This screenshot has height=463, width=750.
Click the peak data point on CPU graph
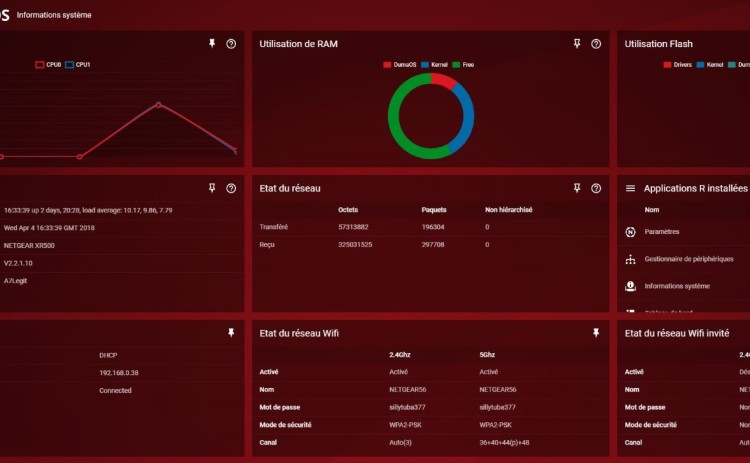pyautogui.click(x=158, y=105)
